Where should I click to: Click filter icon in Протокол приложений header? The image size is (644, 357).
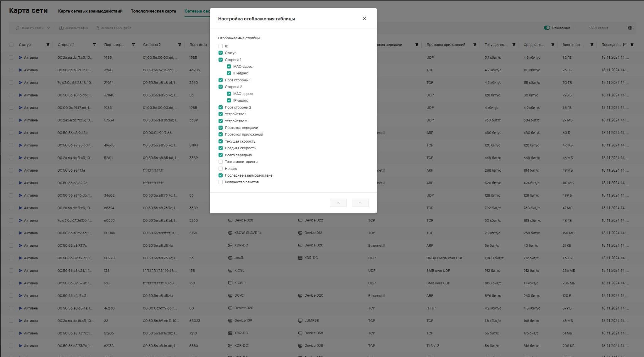(x=475, y=45)
